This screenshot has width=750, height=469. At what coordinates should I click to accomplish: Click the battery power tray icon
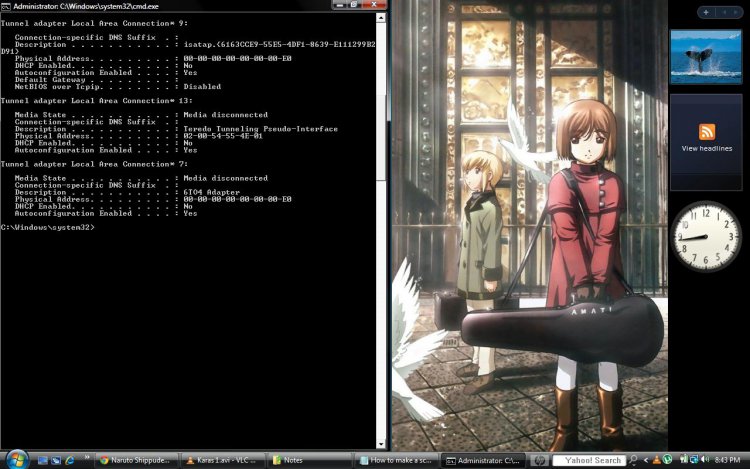click(x=684, y=459)
